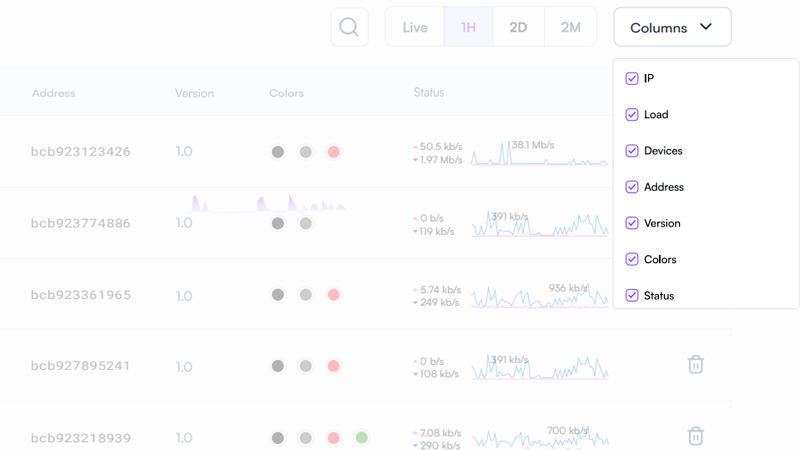Disable the Devices column checkbox
Screen dimensions: 800x450
632,151
